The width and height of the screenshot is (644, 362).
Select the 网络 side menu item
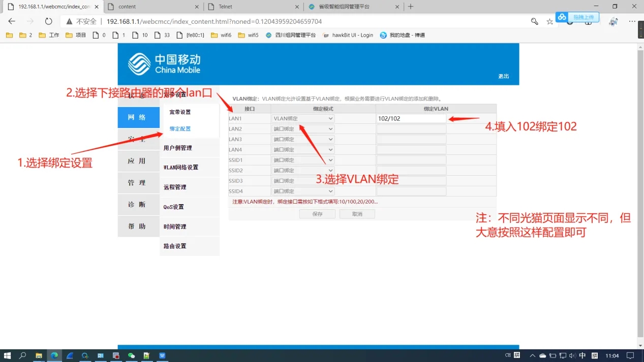tap(139, 117)
